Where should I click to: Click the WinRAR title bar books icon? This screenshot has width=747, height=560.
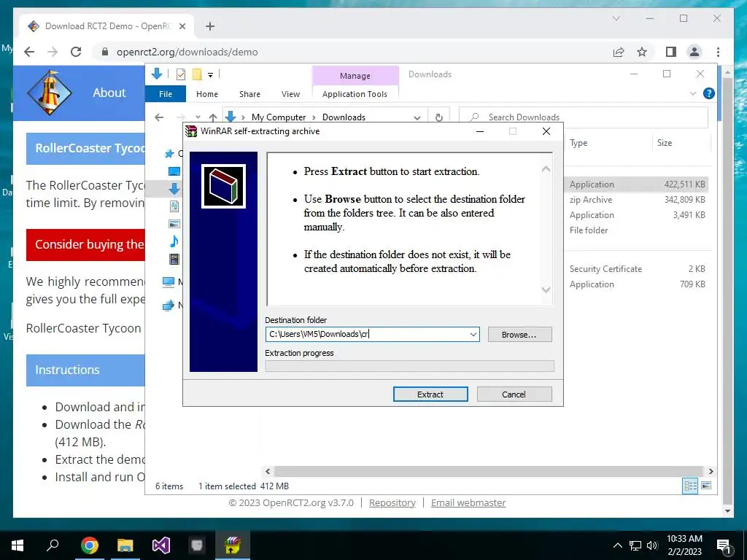(191, 131)
